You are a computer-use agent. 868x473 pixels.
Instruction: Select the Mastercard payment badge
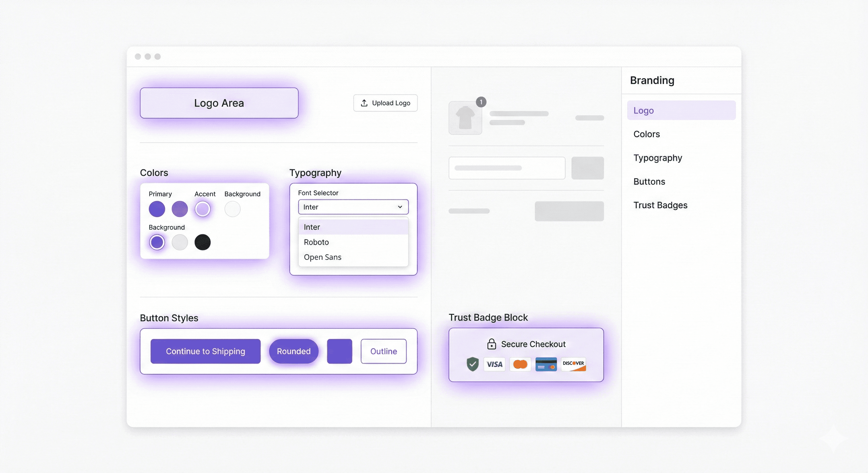tap(520, 365)
